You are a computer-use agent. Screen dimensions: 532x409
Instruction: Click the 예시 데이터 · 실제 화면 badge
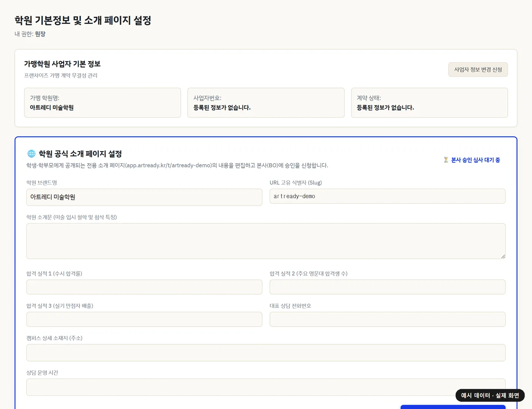[x=490, y=395]
